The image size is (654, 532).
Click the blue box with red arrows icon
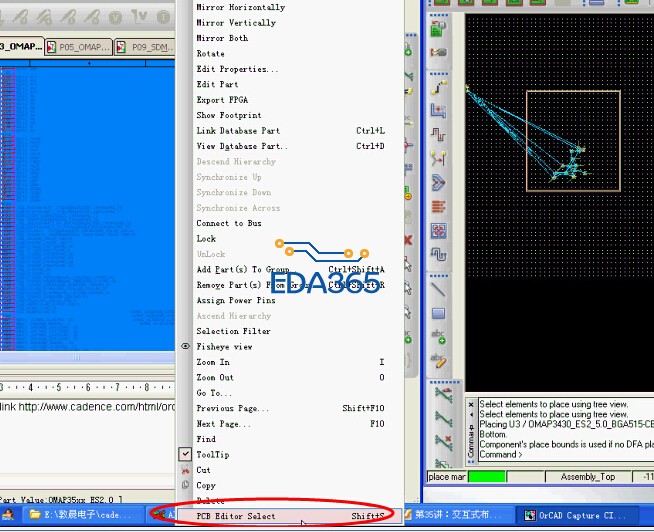[x=438, y=230]
